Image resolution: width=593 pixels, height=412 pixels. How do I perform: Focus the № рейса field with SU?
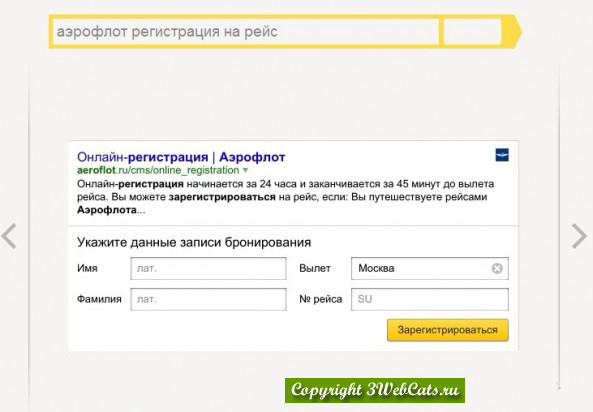coord(430,299)
